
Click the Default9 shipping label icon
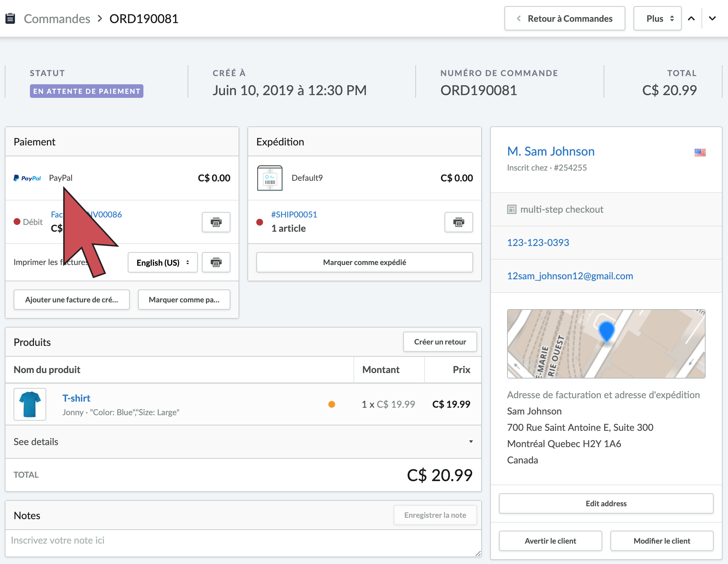click(270, 178)
